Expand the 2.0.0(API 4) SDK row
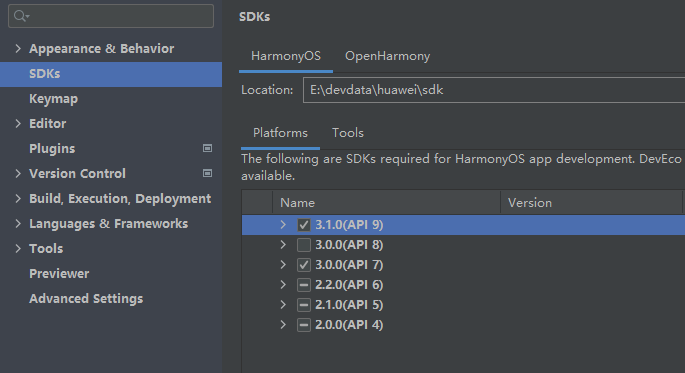Image resolution: width=685 pixels, height=373 pixels. click(283, 325)
